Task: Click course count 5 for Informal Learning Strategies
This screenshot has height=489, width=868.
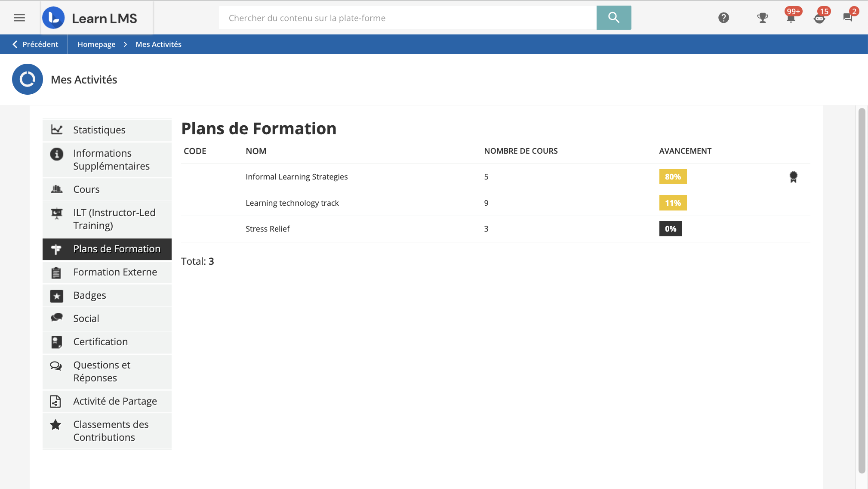Action: (x=486, y=177)
